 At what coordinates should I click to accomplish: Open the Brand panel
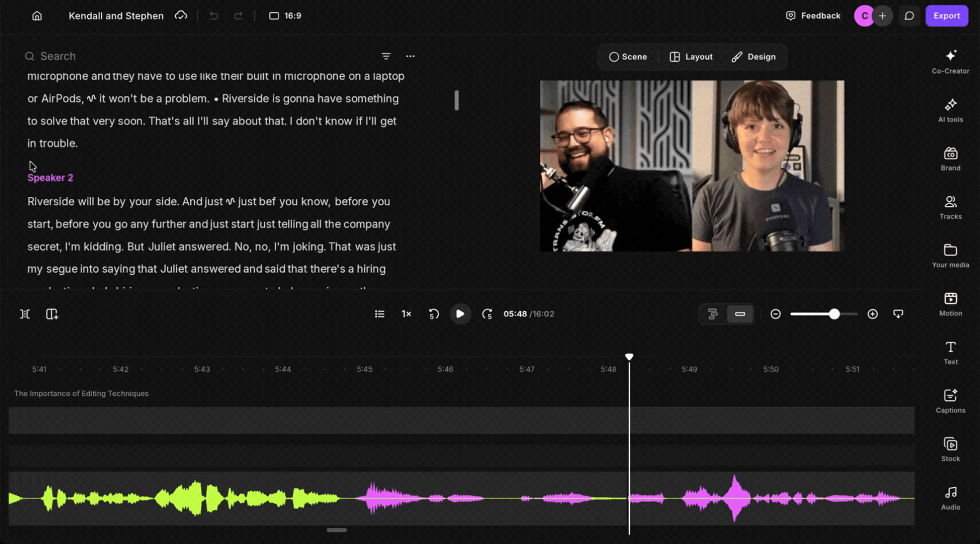950,159
